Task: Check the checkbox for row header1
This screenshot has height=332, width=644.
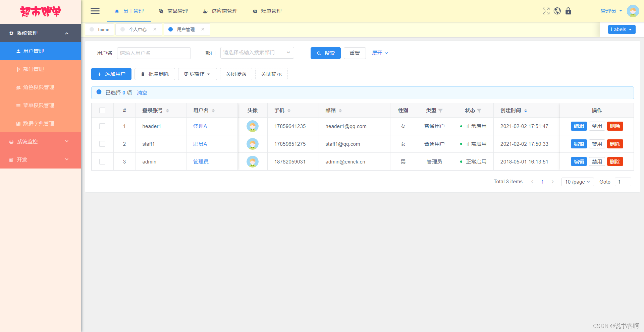Action: click(102, 126)
